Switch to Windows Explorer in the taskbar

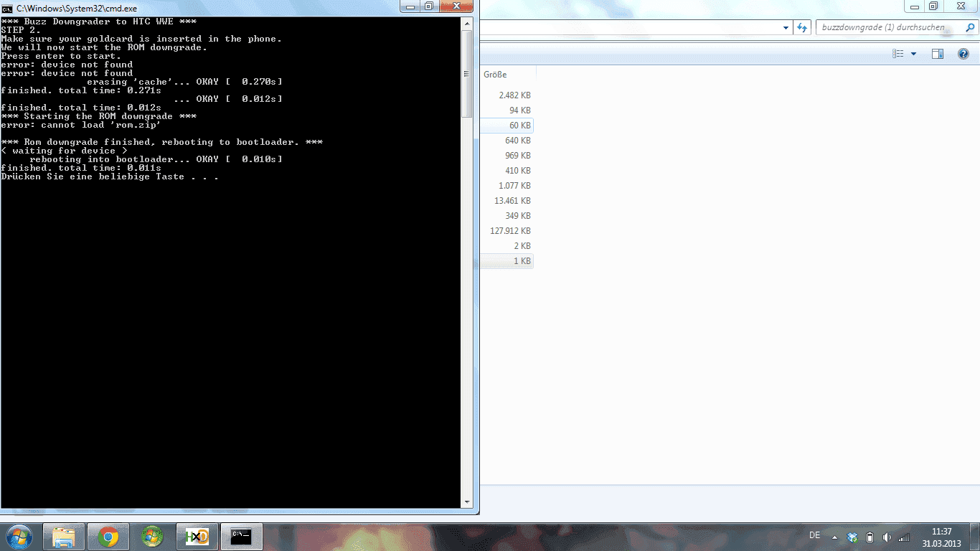tap(64, 537)
